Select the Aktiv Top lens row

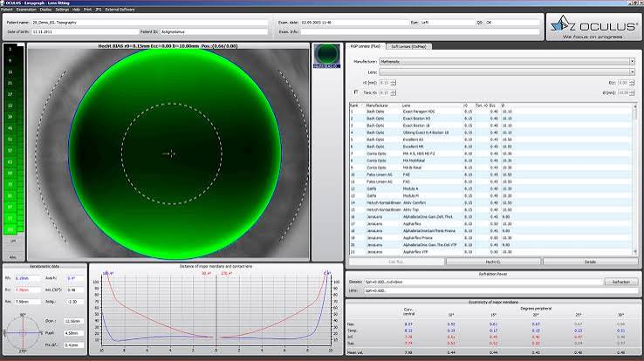click(x=490, y=209)
